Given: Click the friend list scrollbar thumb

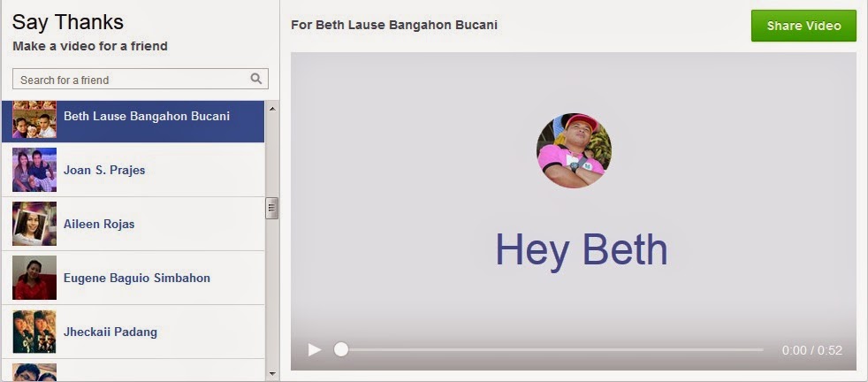Looking at the screenshot, I should point(272,208).
